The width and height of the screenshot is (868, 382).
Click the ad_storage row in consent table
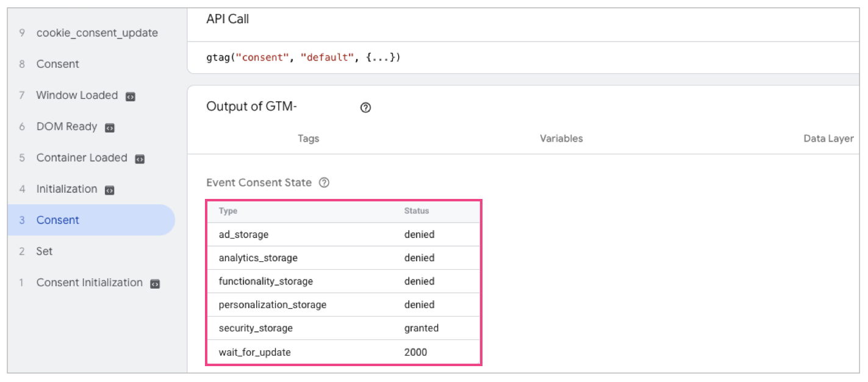click(343, 234)
